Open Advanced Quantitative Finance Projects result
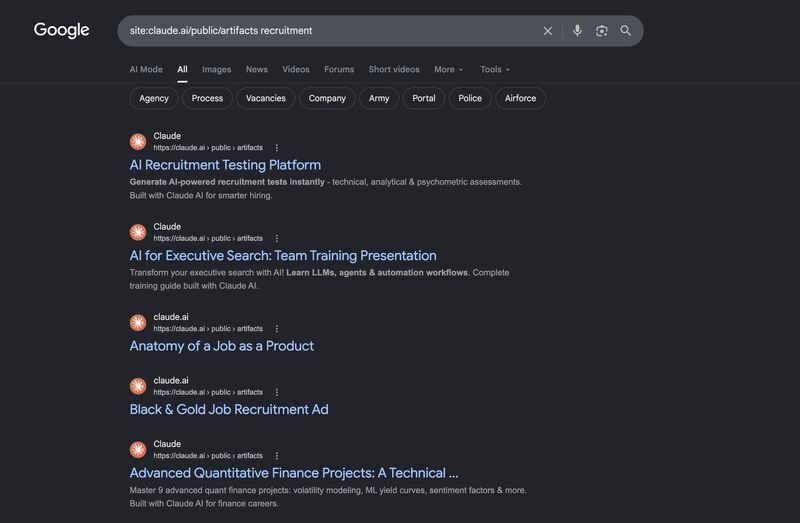This screenshot has height=523, width=800. pyautogui.click(x=294, y=473)
